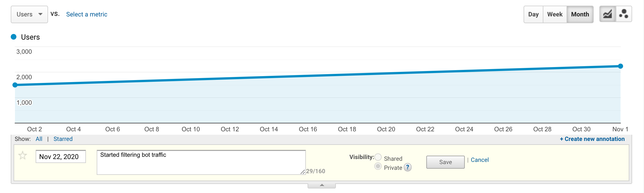This screenshot has width=644, height=193.
Task: Open Select a metric to compare
Action: tap(87, 14)
